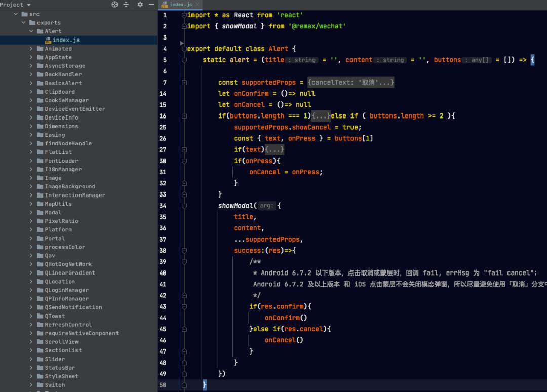547x392 pixels.
Task: Fold the Alert class on line 4
Action: [x=184, y=49]
